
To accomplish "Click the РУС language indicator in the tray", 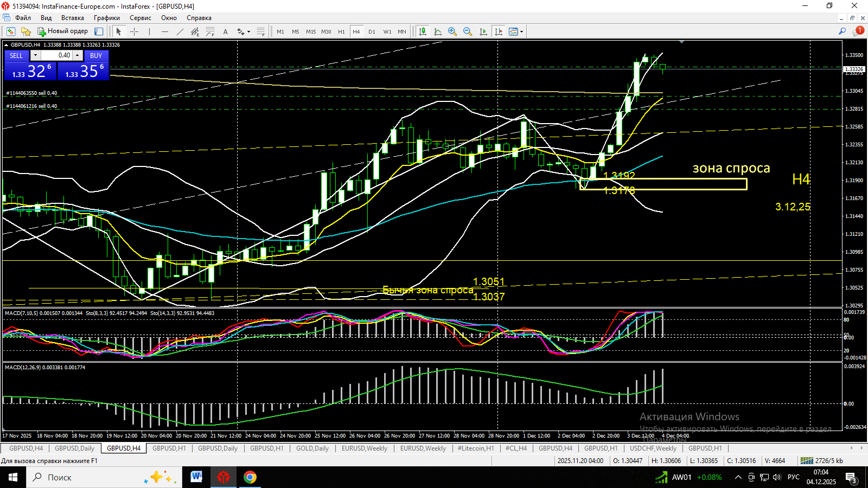I will point(794,477).
